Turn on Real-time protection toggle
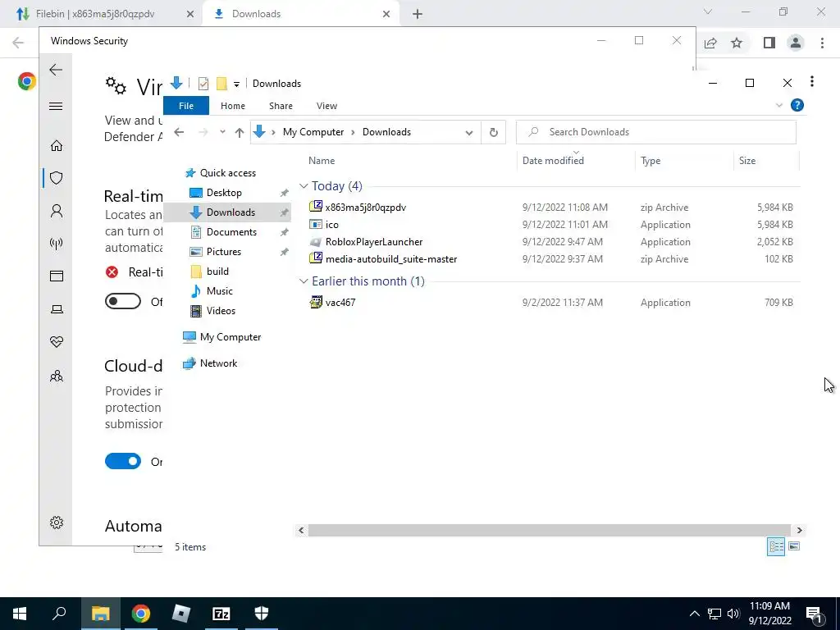 pyautogui.click(x=123, y=301)
